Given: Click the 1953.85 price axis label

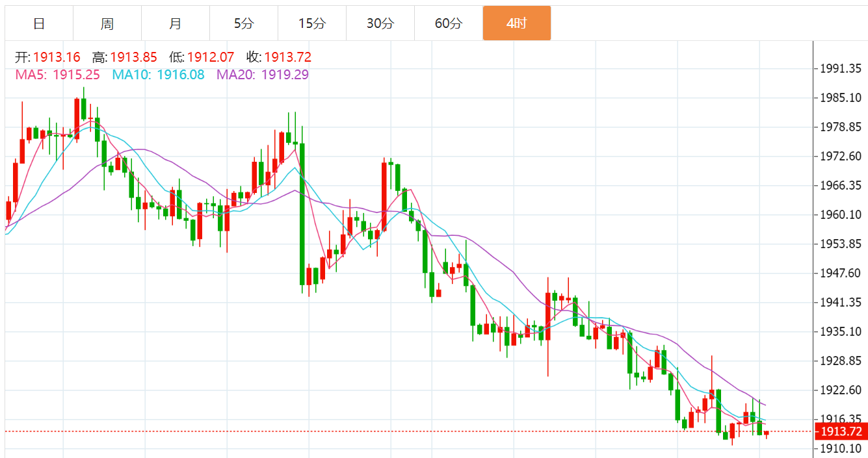Looking at the screenshot, I should point(841,244).
